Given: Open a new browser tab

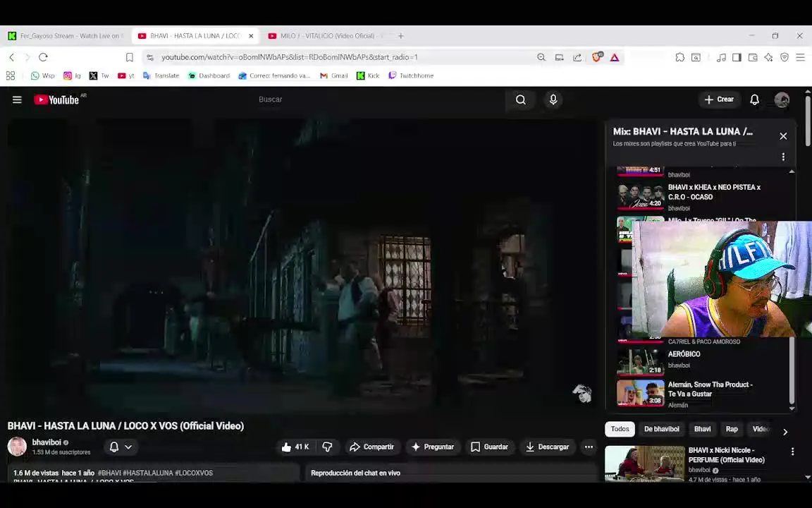Looking at the screenshot, I should click(x=401, y=36).
